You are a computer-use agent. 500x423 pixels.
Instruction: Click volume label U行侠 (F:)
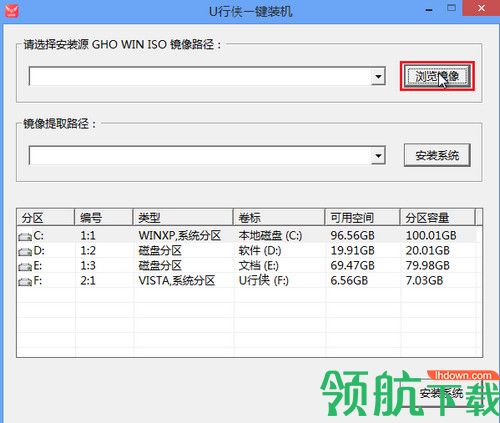point(264,281)
